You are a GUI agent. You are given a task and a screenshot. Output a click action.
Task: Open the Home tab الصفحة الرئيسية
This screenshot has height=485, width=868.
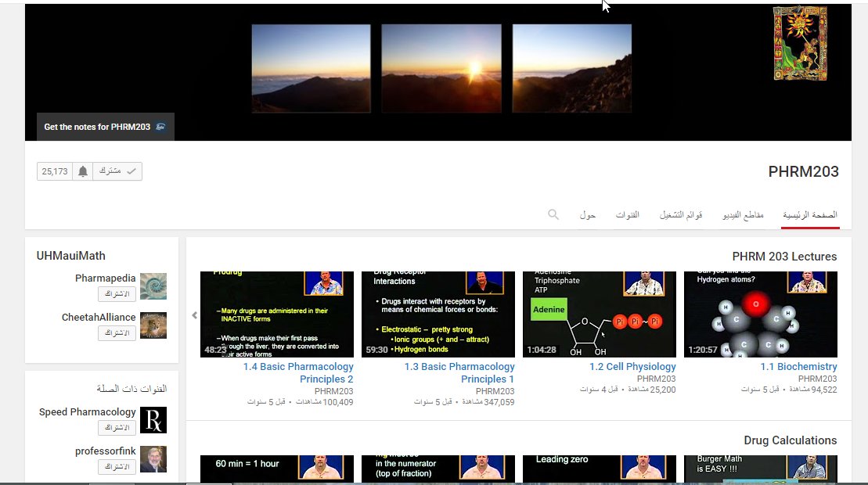click(x=810, y=214)
